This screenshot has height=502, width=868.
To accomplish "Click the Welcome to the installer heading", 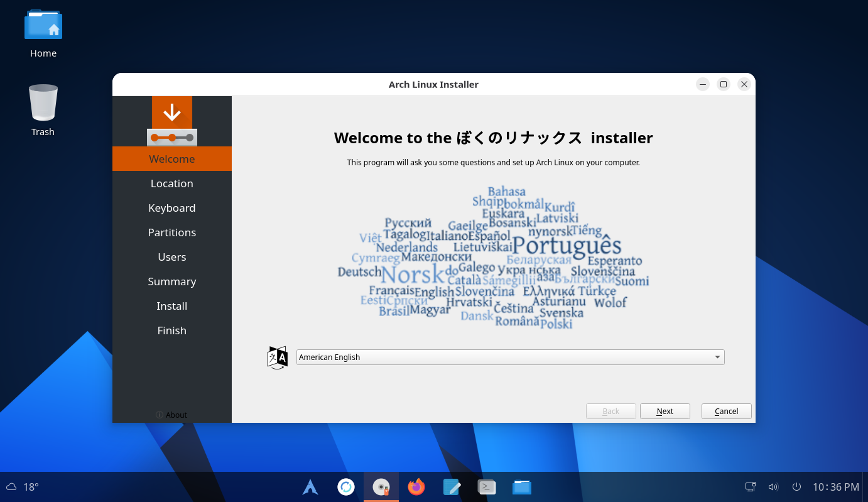I will click(x=494, y=138).
